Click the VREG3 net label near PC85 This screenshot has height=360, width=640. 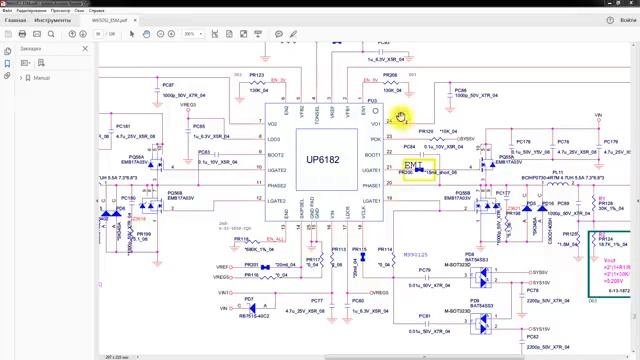click(188, 105)
